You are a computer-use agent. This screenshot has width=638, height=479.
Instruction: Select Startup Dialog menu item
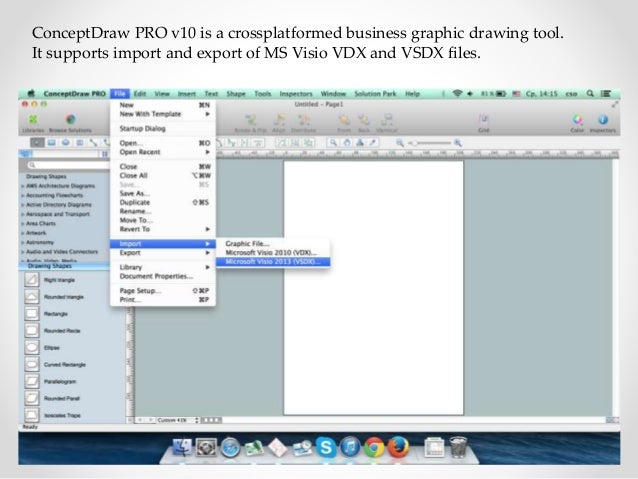point(163,129)
